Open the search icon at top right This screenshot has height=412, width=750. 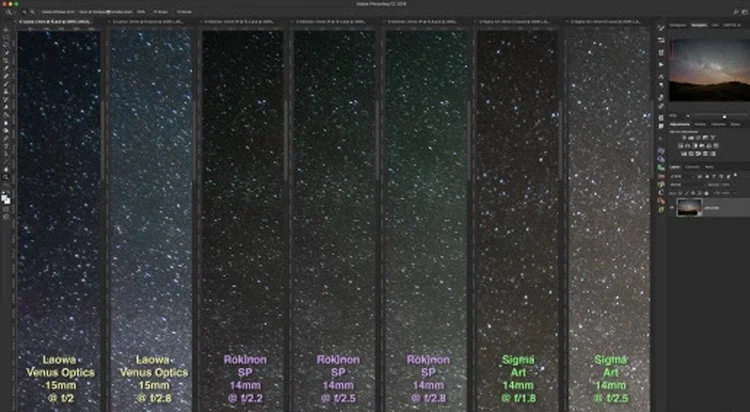[x=736, y=11]
